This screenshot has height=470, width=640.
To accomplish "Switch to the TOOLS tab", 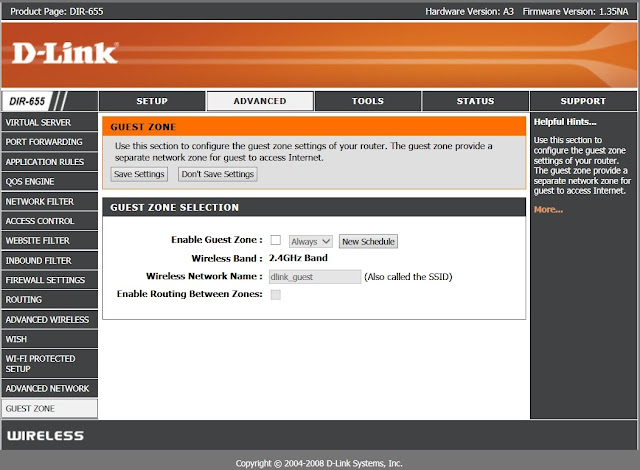I will 368,101.
